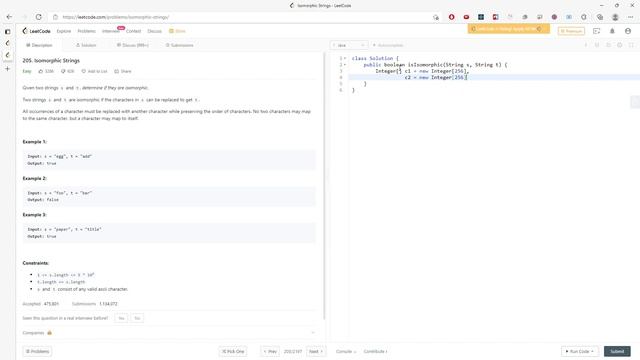640x360 pixels.
Task: Click the orange hiring announcement banner
Action: click(509, 29)
